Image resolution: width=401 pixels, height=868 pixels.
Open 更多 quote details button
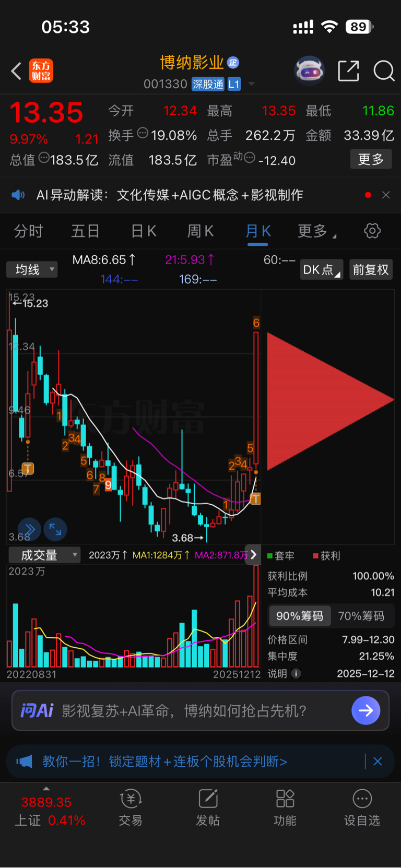pyautogui.click(x=371, y=159)
